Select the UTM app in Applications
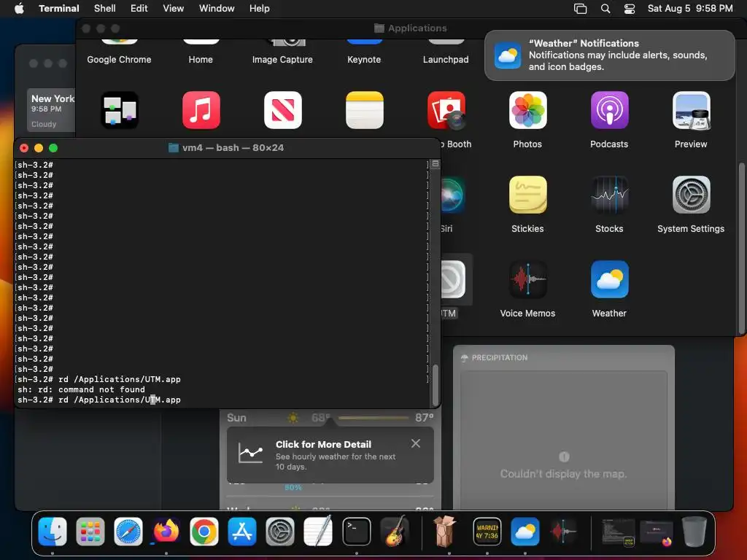Image resolution: width=747 pixels, height=560 pixels. click(453, 279)
